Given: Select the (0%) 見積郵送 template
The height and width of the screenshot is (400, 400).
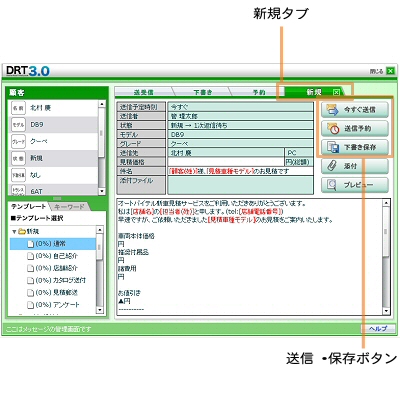Looking at the screenshot, I should click(53, 293).
